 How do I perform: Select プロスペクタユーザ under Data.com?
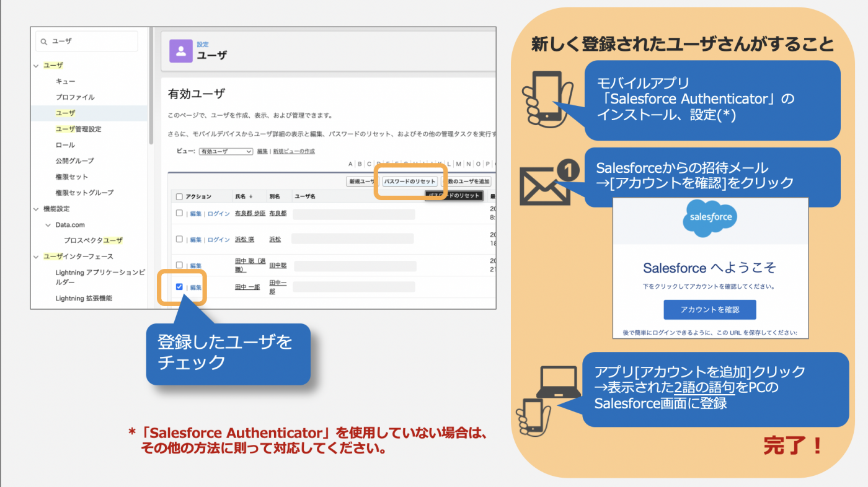pos(93,240)
